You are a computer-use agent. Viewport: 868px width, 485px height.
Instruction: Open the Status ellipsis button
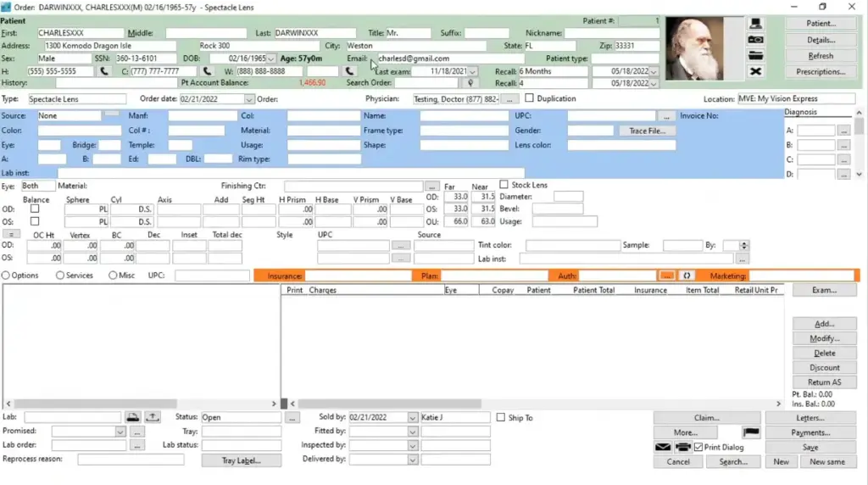[x=292, y=417]
